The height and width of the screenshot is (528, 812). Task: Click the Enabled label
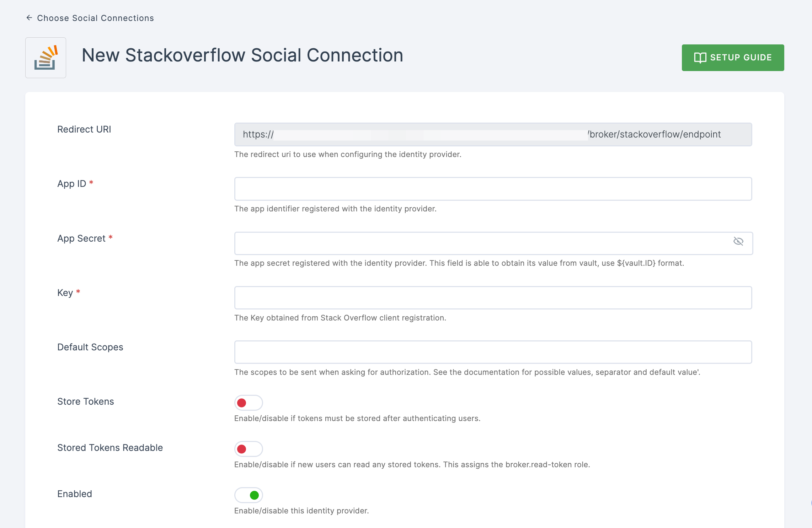tap(75, 494)
